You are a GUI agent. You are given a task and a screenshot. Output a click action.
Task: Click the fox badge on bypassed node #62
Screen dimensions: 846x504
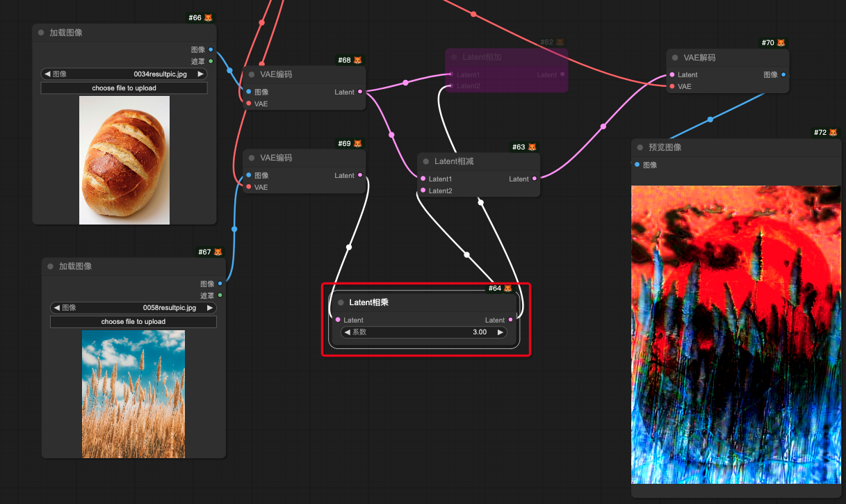[x=560, y=42]
